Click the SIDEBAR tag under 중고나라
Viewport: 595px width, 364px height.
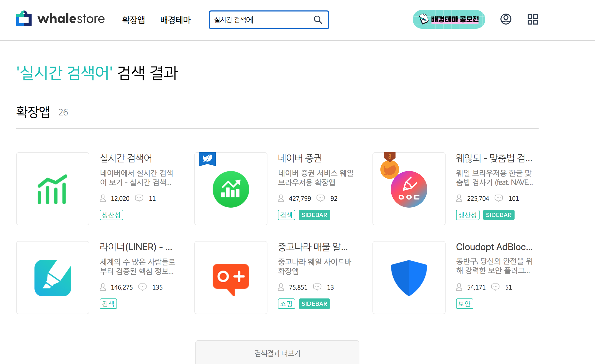click(314, 304)
